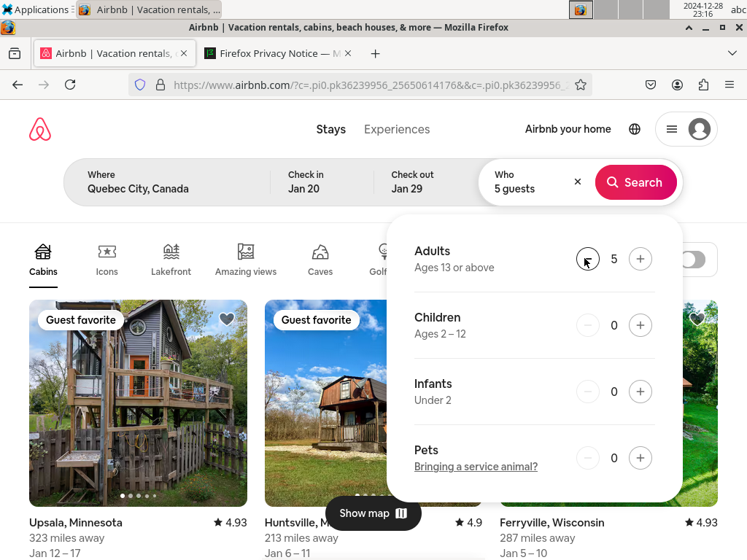
Task: Switch to Firefox Privacy Notice tab
Action: click(279, 53)
